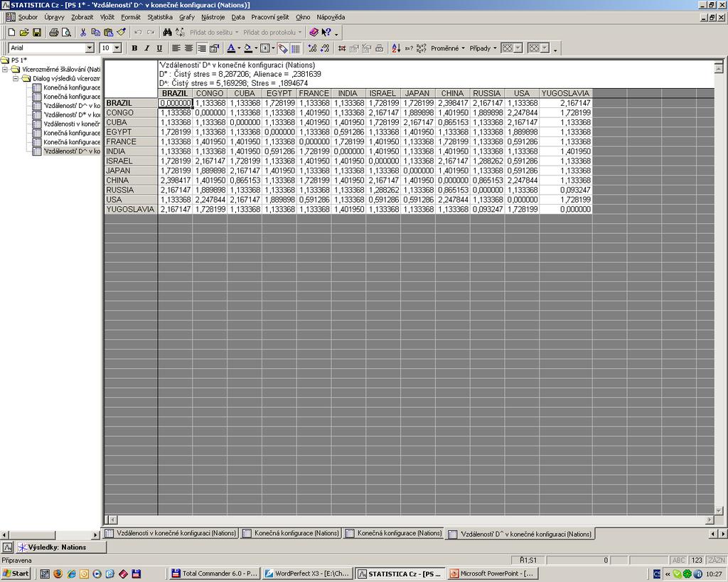
Task: Open the cell borders dropdown arrow
Action: coord(273,48)
